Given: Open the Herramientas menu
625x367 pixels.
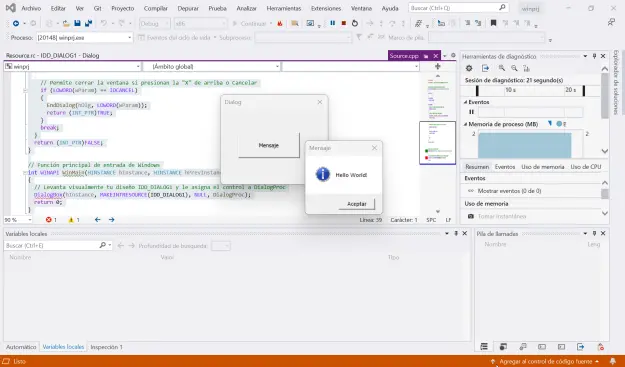Looking at the screenshot, I should pyautogui.click(x=284, y=8).
